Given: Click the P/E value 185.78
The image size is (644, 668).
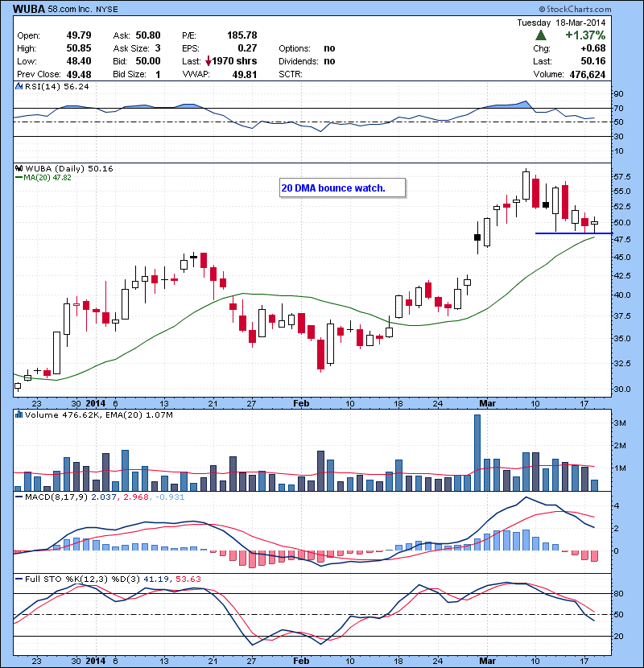Looking at the screenshot, I should click(242, 35).
